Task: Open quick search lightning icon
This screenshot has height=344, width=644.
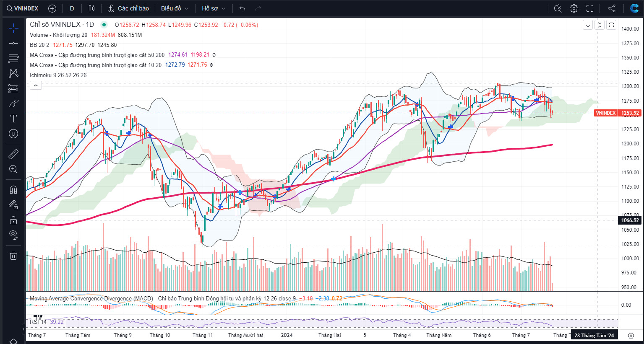Action: 558,8
